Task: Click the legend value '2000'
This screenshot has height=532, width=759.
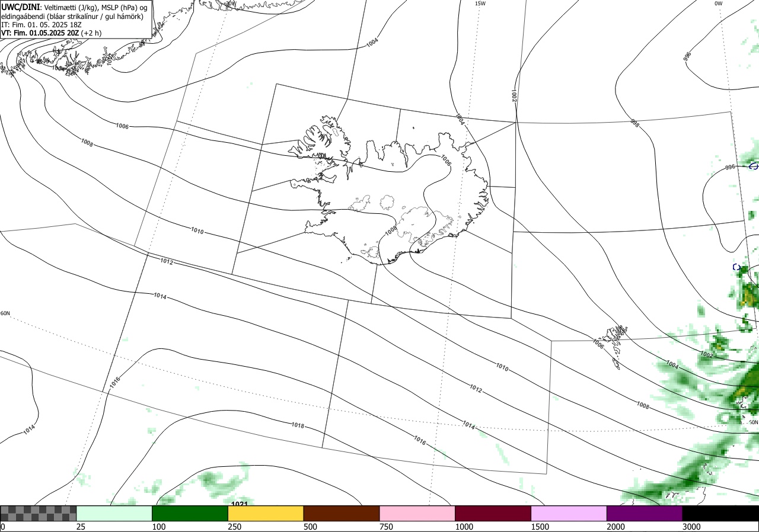Action: pyautogui.click(x=616, y=527)
